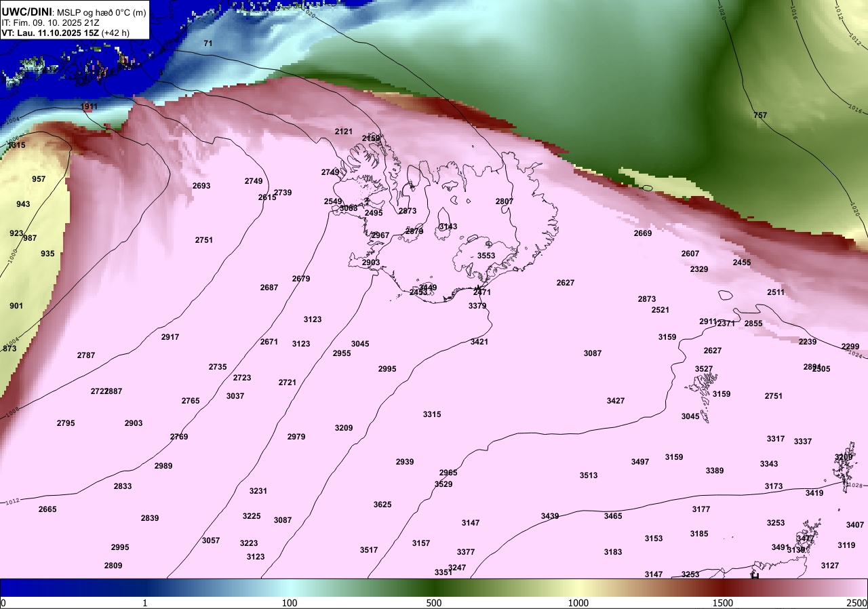Select the value 3377
Screen dimensions: 868x609
coord(466,552)
